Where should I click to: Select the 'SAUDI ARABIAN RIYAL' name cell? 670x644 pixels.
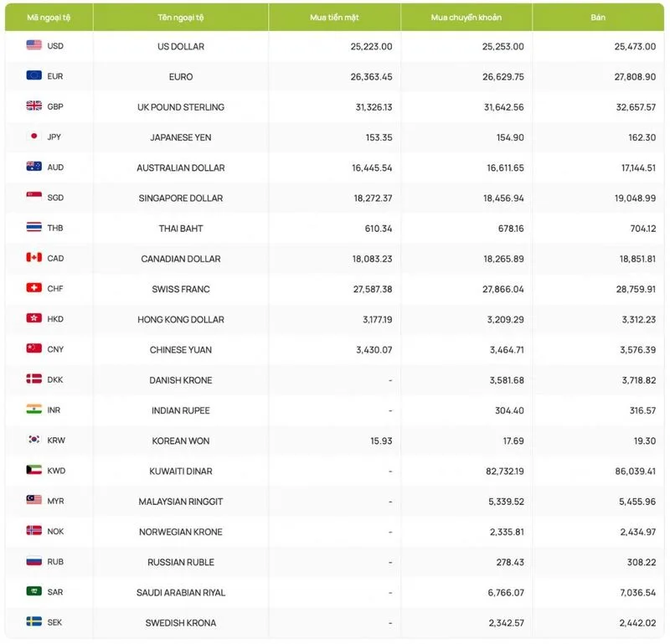coord(181,593)
